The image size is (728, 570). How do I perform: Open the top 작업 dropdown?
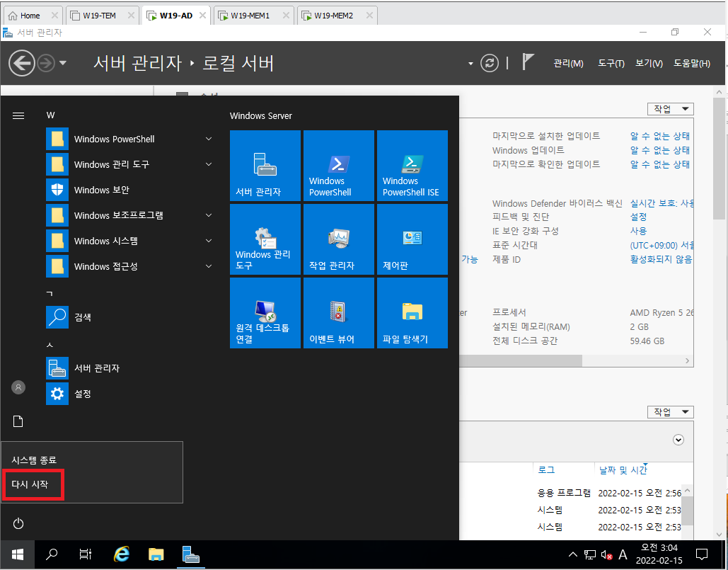coord(671,109)
